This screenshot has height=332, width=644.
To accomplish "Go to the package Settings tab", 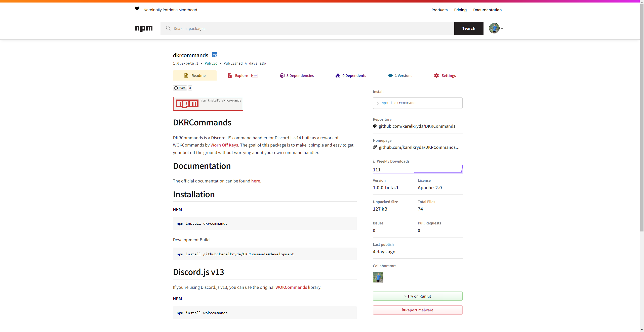I will 445,76.
